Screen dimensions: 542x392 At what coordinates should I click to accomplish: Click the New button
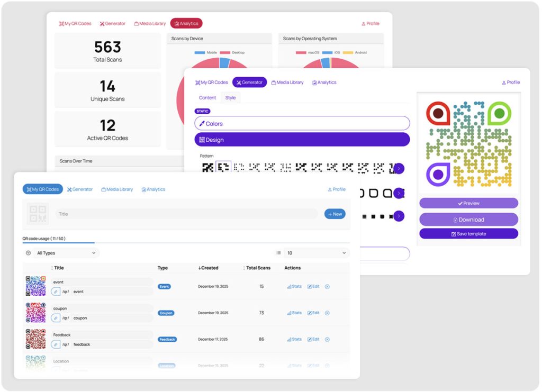(x=335, y=214)
